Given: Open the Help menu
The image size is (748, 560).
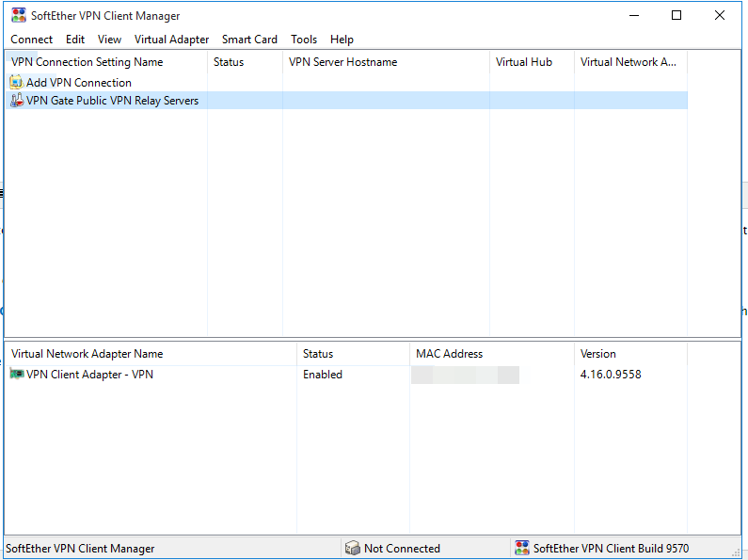Looking at the screenshot, I should click(342, 40).
